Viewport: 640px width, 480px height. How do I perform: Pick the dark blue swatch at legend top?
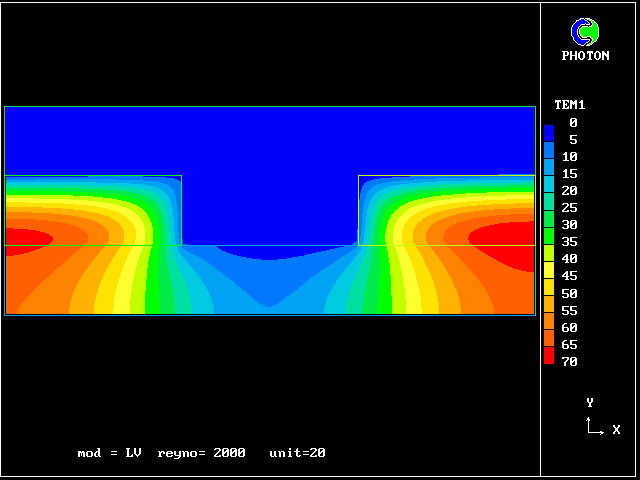tap(549, 130)
